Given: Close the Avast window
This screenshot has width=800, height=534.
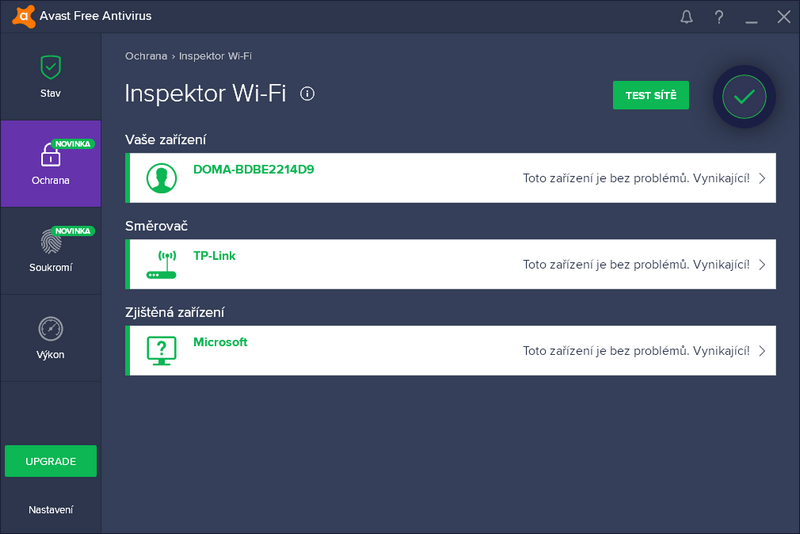Looking at the screenshot, I should 784,17.
